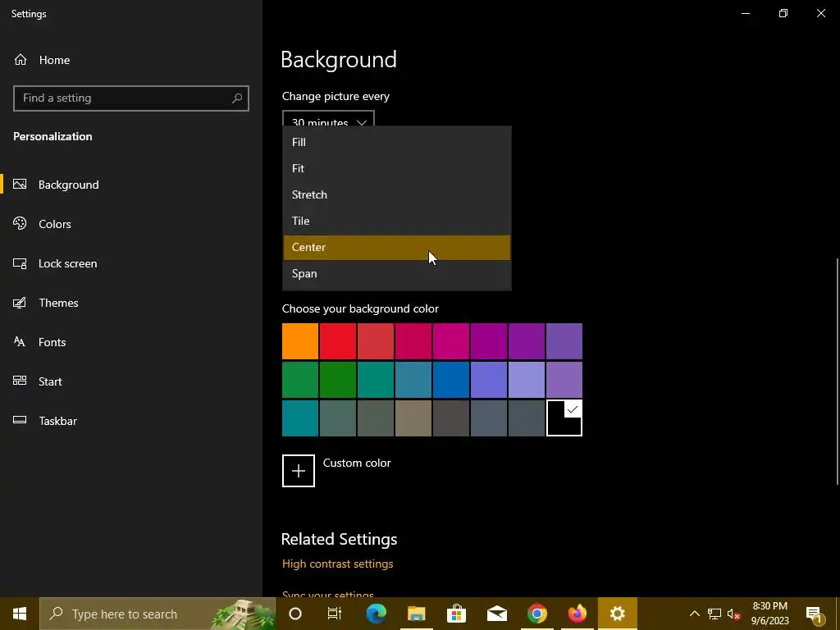Open Microsoft Store from taskbar
Screen dimensions: 840x630
[x=456, y=614]
